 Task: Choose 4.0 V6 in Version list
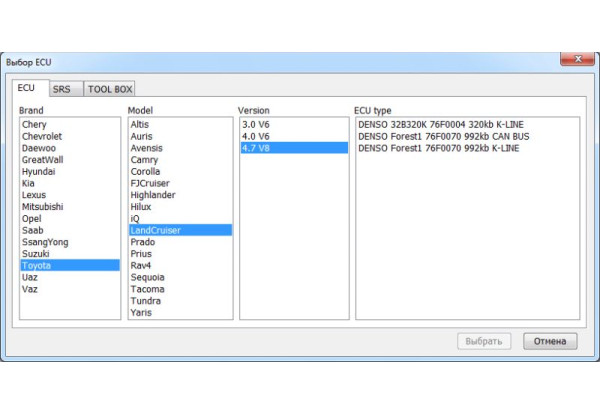256,136
